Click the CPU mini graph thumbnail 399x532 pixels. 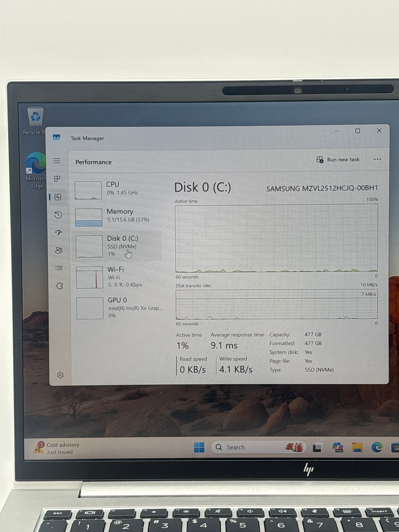pyautogui.click(x=88, y=190)
